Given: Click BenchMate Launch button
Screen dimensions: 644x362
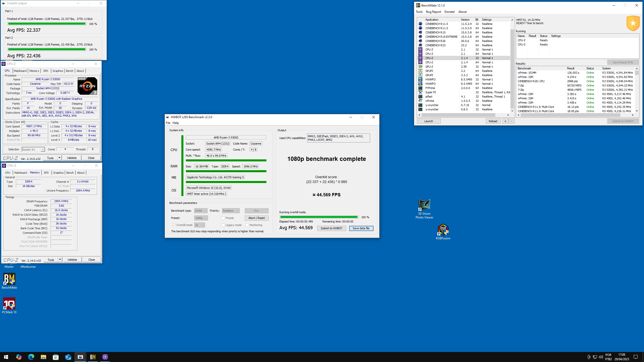Looking at the screenshot, I should (x=428, y=121).
